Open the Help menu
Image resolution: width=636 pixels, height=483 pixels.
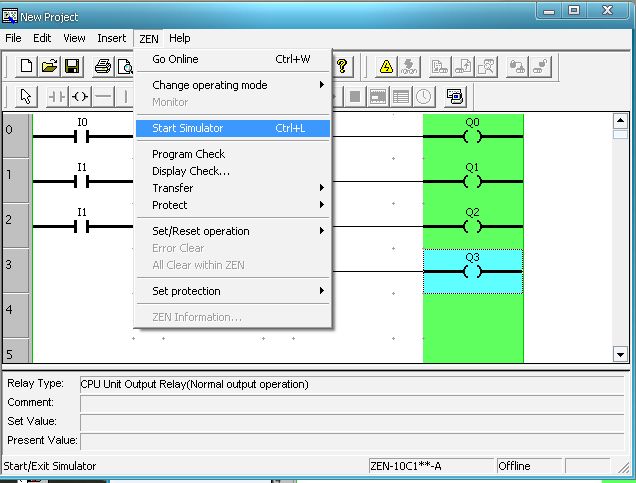180,38
